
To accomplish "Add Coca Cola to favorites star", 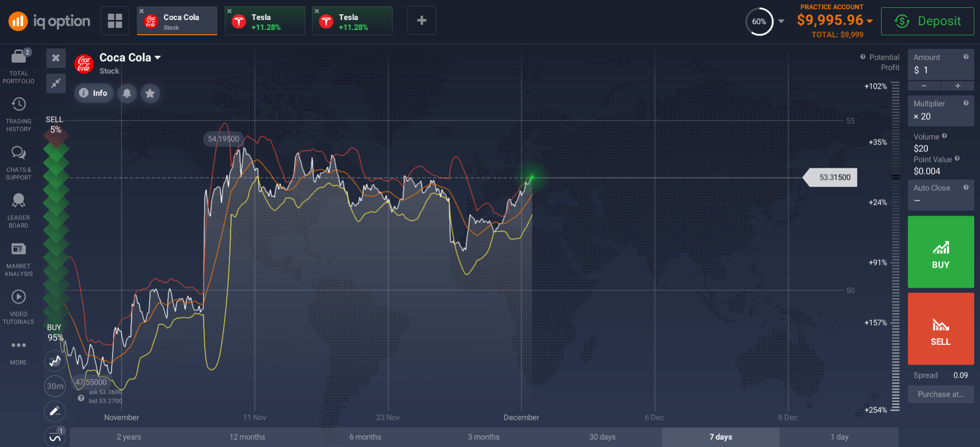I will coord(150,93).
